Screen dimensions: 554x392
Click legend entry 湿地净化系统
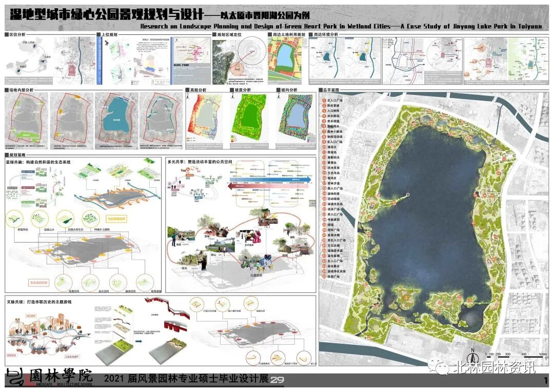click(x=337, y=271)
